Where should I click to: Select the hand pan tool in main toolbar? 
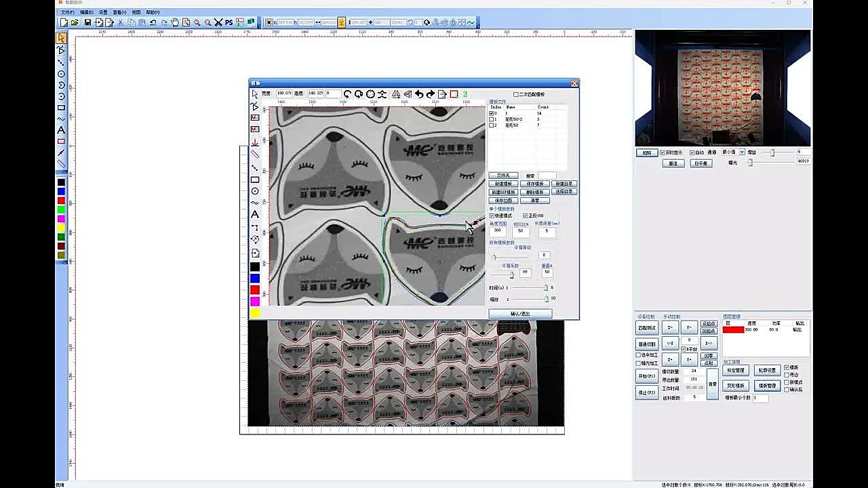click(x=175, y=22)
